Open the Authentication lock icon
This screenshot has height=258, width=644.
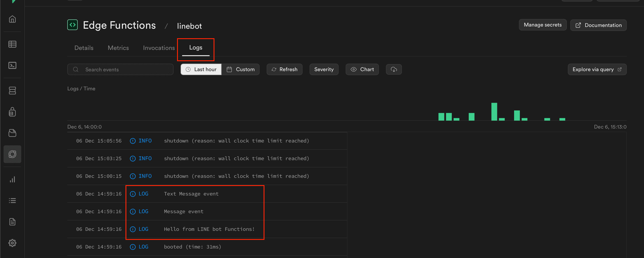[12, 112]
